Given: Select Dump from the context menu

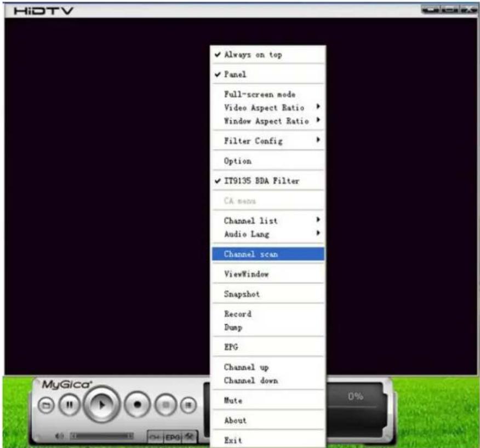Looking at the screenshot, I should pyautogui.click(x=268, y=327).
